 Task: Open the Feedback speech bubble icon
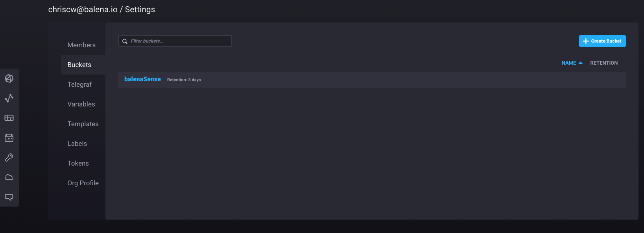[9, 197]
